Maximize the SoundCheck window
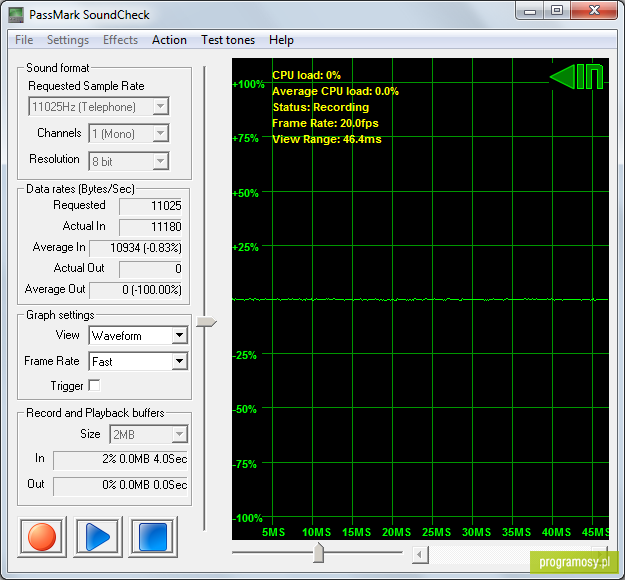 click(557, 11)
